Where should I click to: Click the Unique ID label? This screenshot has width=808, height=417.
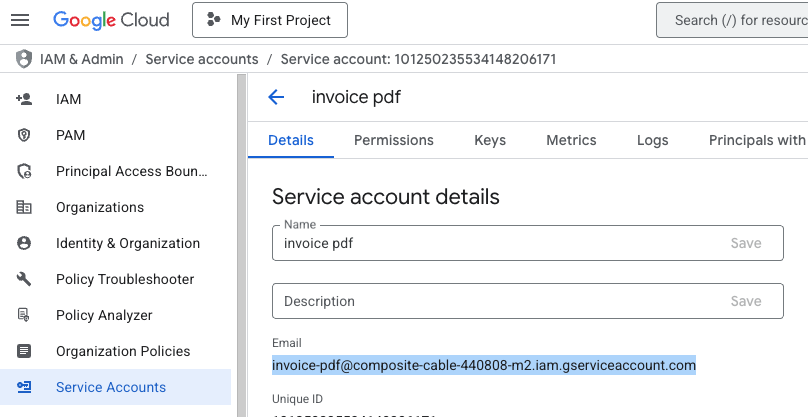[x=297, y=399]
